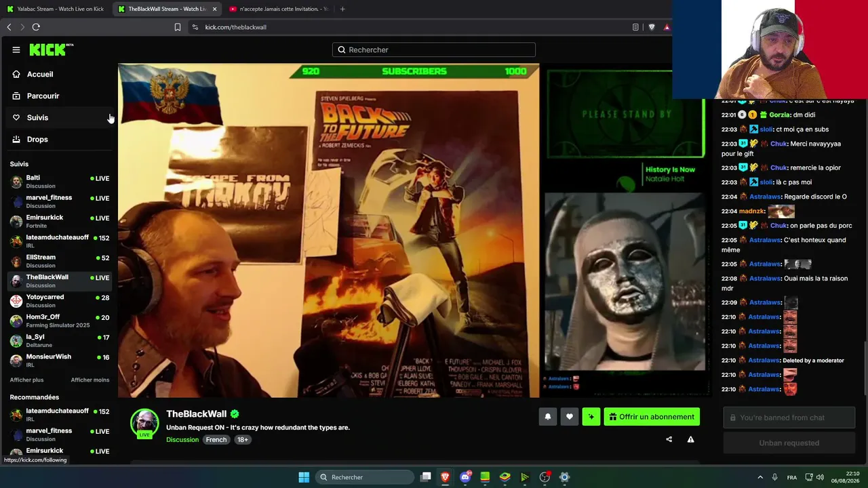Open the first marvel_fitness channel under Suivis
This screenshot has width=868, height=488.
tap(60, 201)
